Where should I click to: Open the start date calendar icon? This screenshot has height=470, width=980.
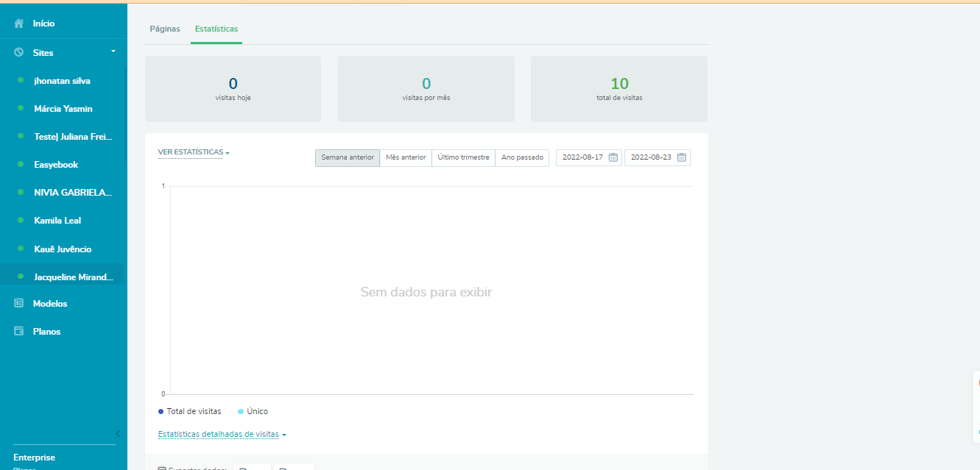click(x=613, y=157)
